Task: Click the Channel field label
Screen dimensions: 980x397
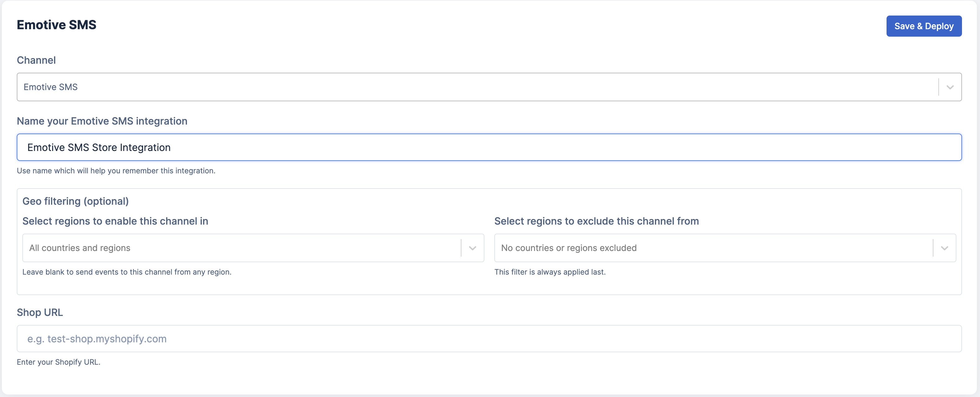Action: tap(36, 60)
